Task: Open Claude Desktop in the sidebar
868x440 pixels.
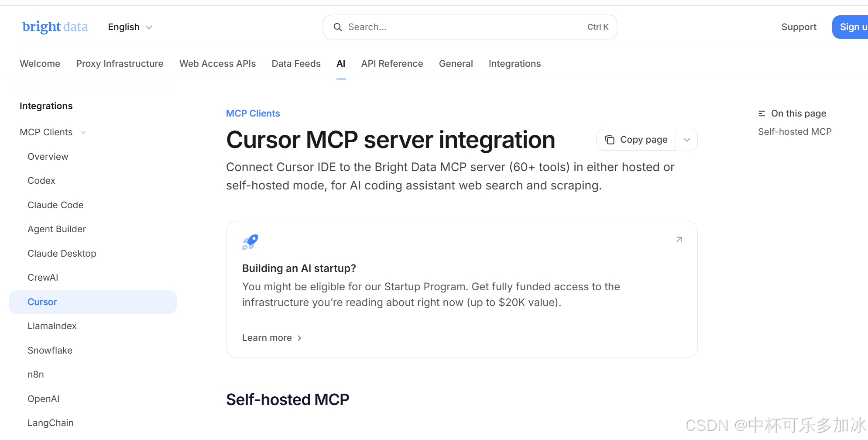Action: click(62, 254)
